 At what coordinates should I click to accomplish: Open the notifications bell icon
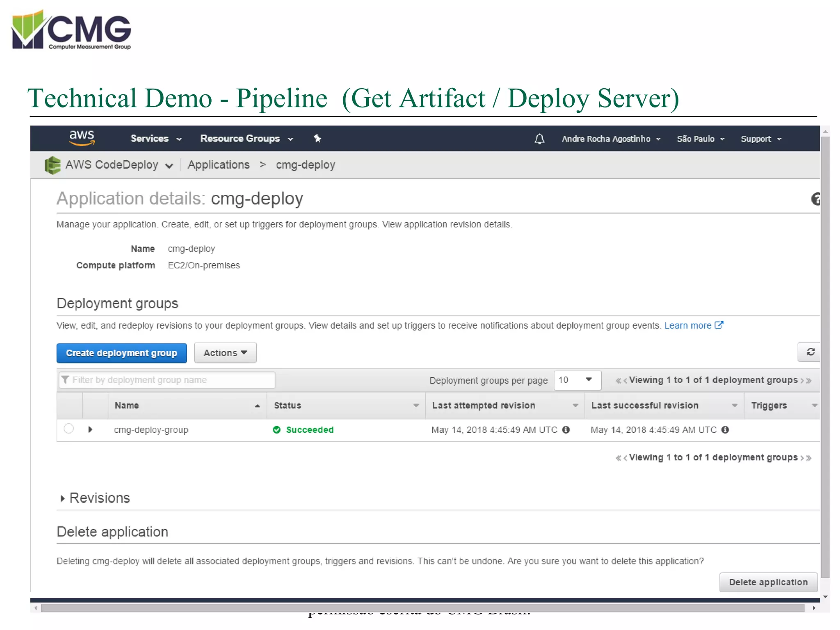pos(539,139)
